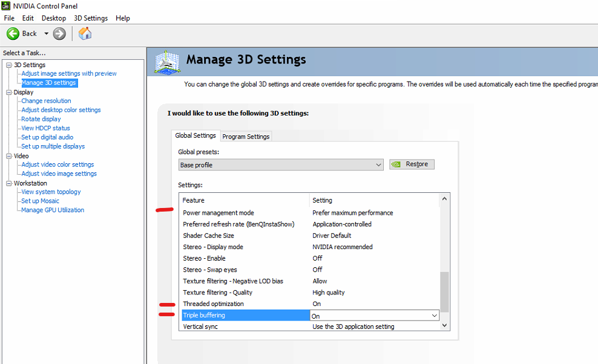The width and height of the screenshot is (598, 364).
Task: Click the Restore button
Action: coord(412,164)
